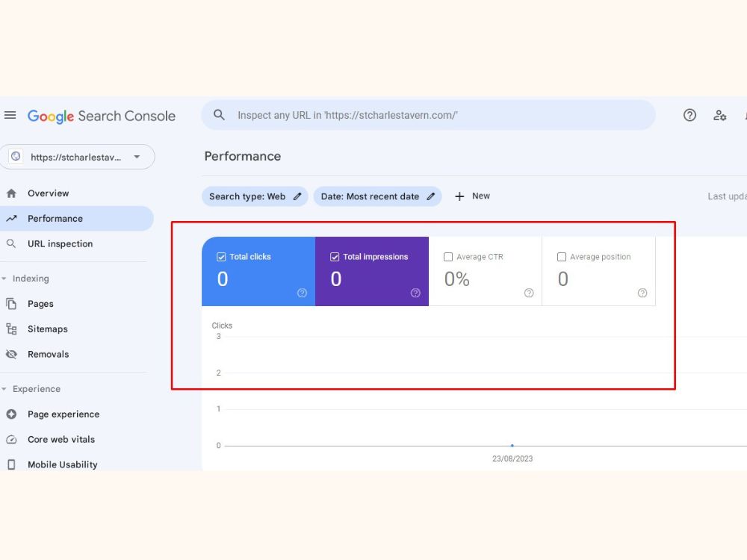Collapse the Experience section
This screenshot has height=560, width=747.
click(4, 389)
